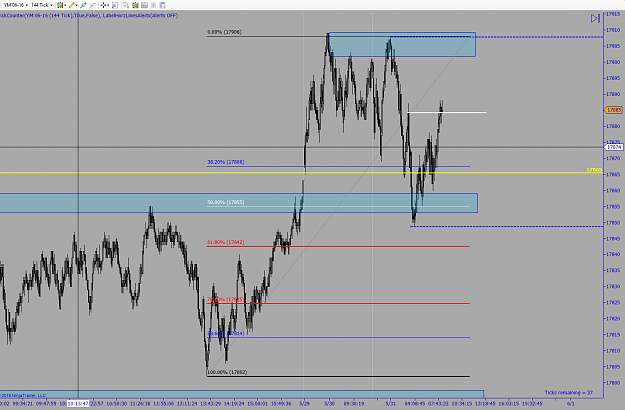The width and height of the screenshot is (625, 410).
Task: Expand the chart style dropdown arrow
Action: coord(65,5)
